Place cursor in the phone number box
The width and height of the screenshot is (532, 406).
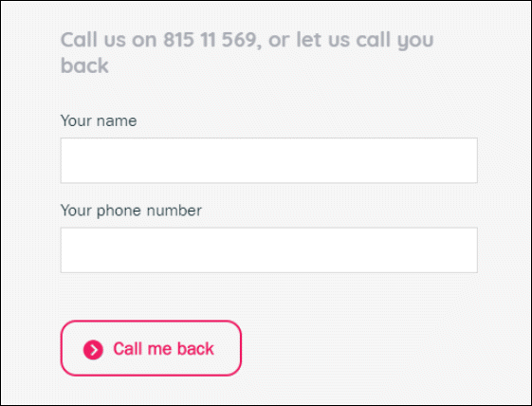[x=269, y=250]
